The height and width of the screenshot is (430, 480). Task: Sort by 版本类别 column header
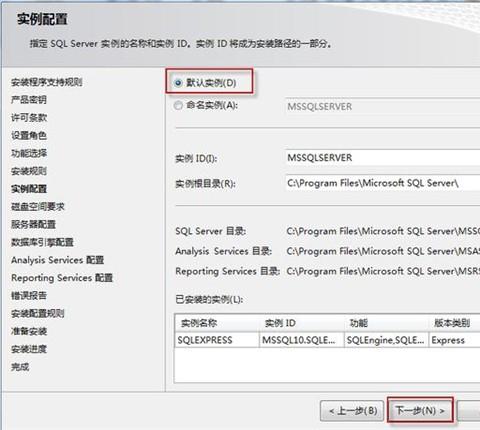click(455, 323)
